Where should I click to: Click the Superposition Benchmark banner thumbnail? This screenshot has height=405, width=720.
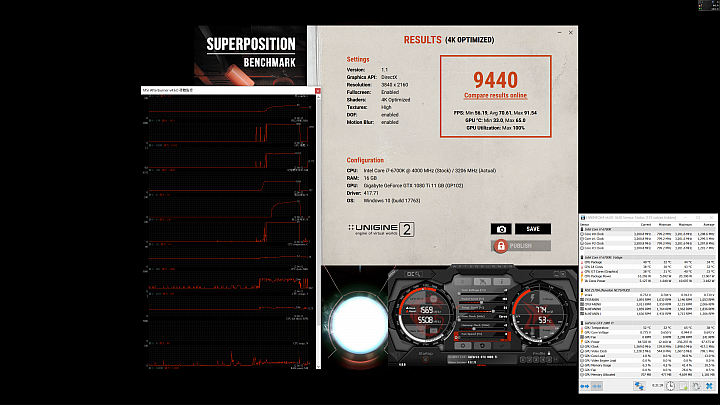(250, 55)
